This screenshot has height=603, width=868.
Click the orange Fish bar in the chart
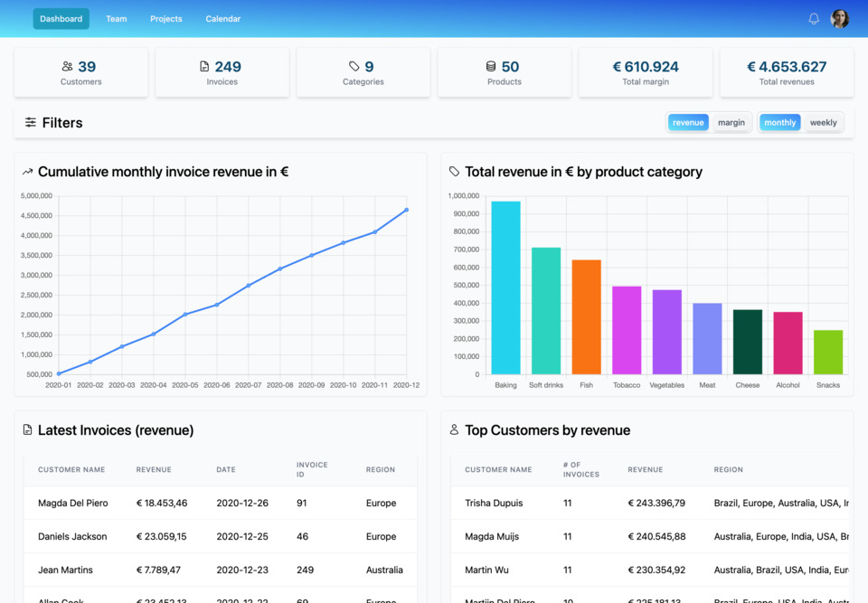click(586, 316)
